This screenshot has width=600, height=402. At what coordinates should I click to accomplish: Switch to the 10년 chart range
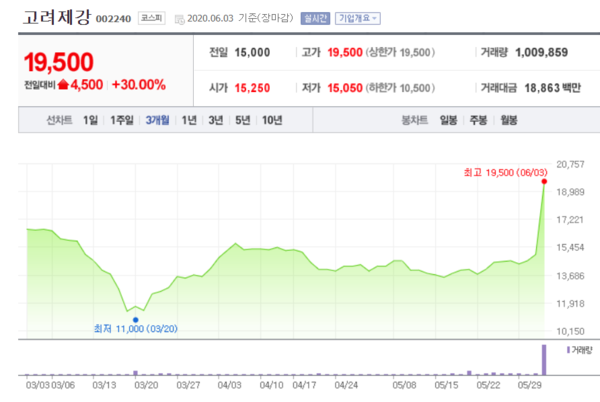tap(272, 120)
